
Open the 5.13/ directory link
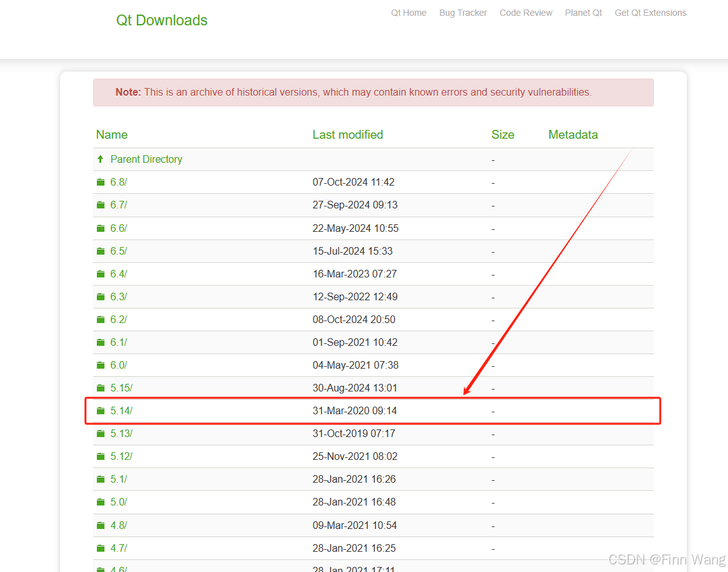pyautogui.click(x=121, y=433)
